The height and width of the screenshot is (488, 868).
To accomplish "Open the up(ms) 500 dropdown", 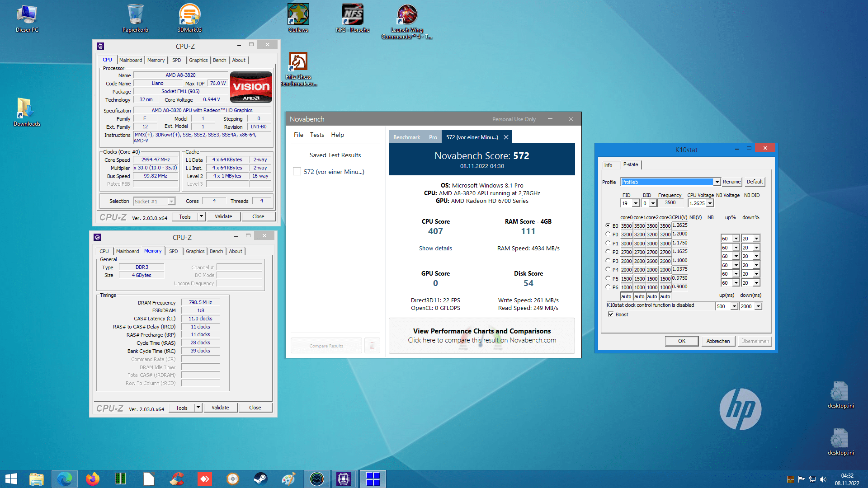I will tap(734, 306).
